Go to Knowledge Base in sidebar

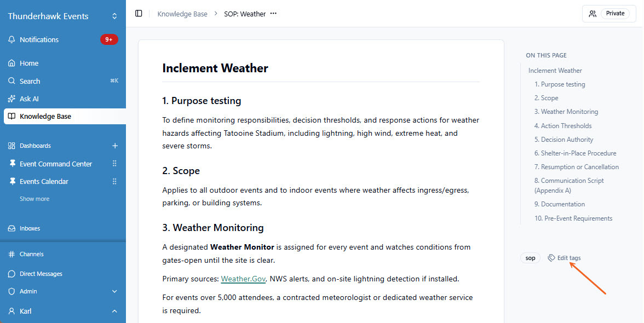(x=65, y=117)
